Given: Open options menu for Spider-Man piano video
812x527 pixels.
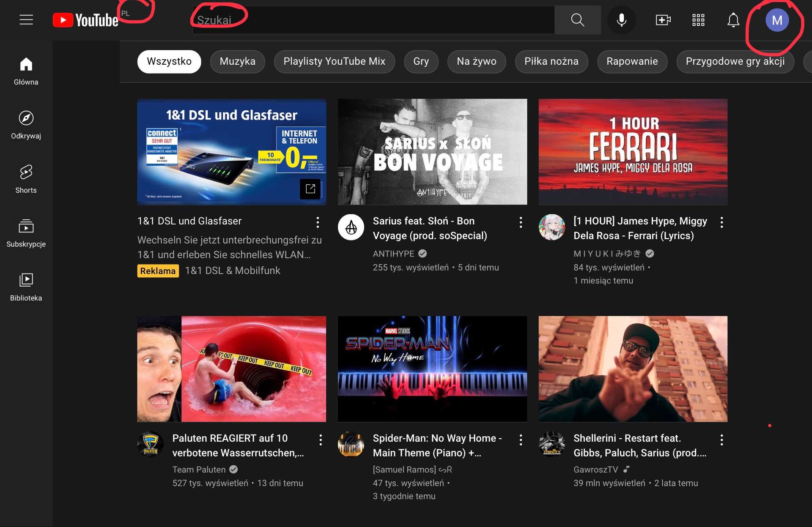Looking at the screenshot, I should [x=521, y=440].
